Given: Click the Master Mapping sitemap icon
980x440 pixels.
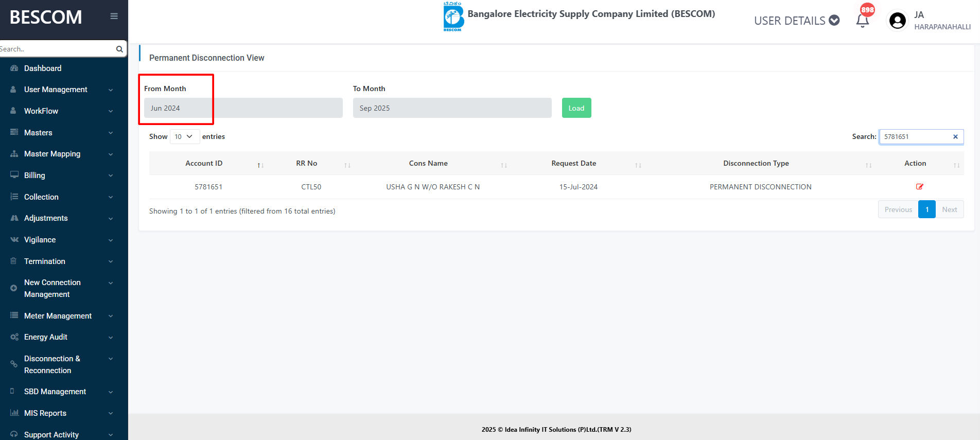Looking at the screenshot, I should tap(14, 154).
